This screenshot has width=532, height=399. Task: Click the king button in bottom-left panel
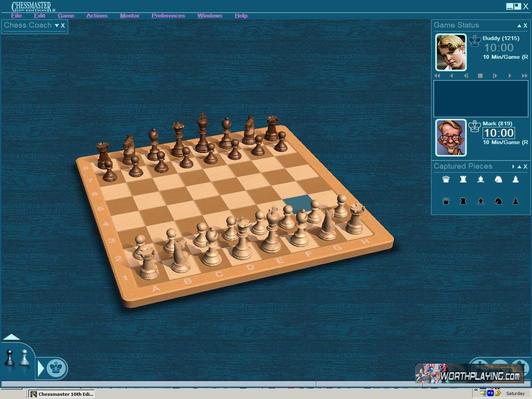[x=56, y=368]
